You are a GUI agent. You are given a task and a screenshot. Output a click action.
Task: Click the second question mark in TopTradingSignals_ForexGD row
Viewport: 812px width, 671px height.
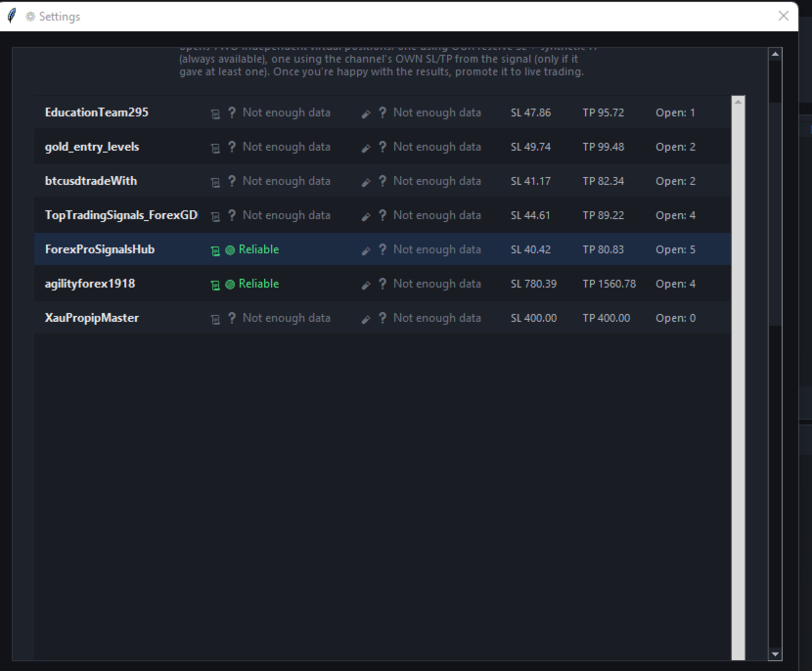point(383,215)
